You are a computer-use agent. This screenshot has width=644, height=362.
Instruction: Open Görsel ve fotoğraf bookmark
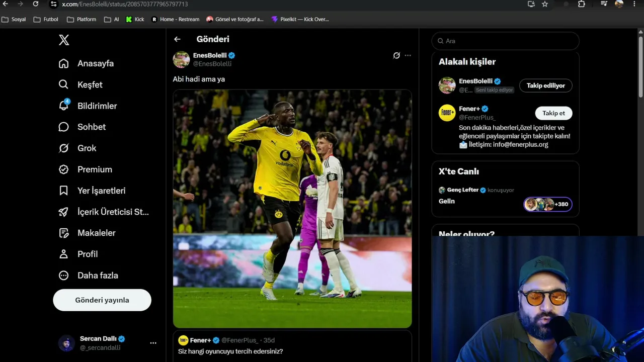tap(235, 19)
